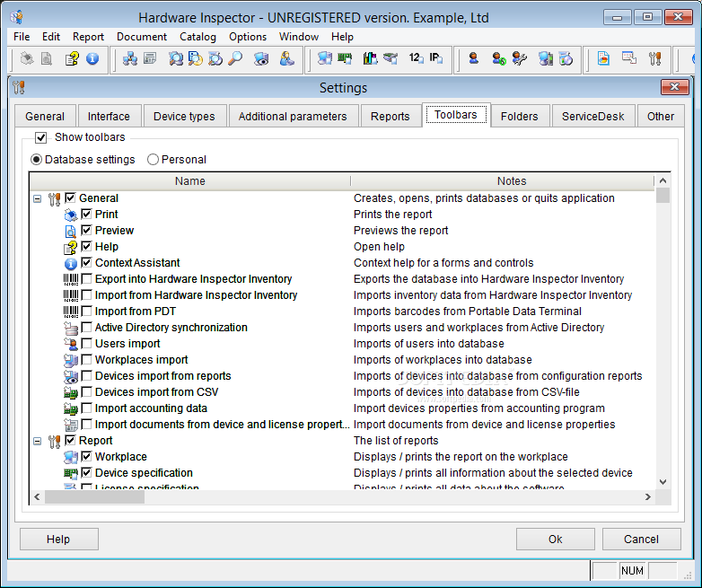Enable Export into Hardware Inspector Inventory checkbox
Screen dimensions: 702x588
click(x=86, y=278)
